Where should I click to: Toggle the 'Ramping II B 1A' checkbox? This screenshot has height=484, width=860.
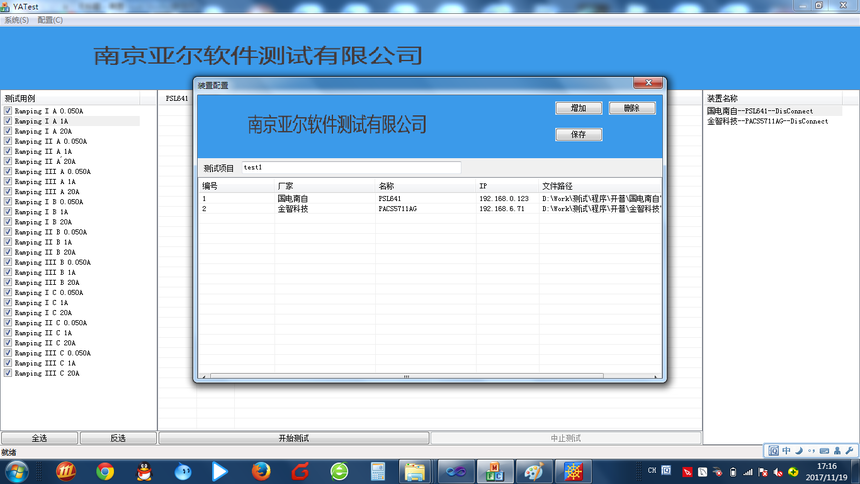pyautogui.click(x=8, y=242)
